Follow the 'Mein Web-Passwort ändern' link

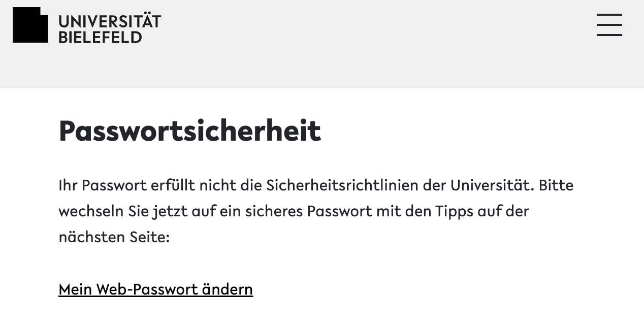coord(155,289)
